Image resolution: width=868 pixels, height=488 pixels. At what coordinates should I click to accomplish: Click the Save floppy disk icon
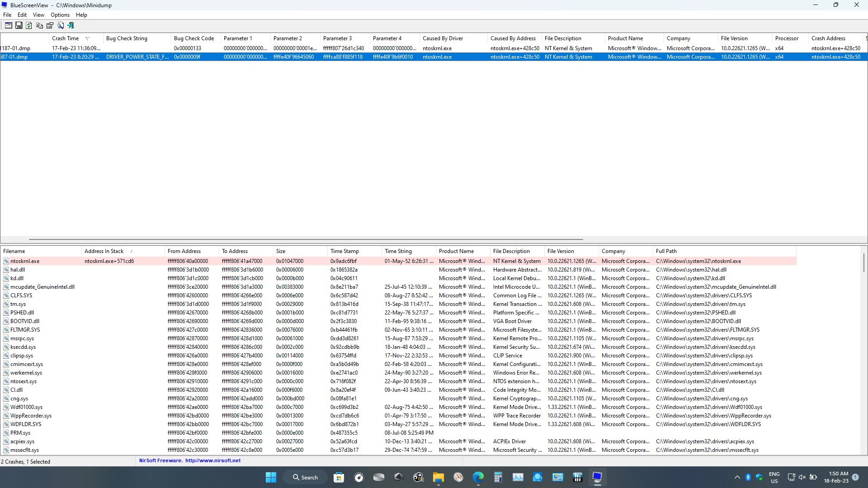(19, 26)
